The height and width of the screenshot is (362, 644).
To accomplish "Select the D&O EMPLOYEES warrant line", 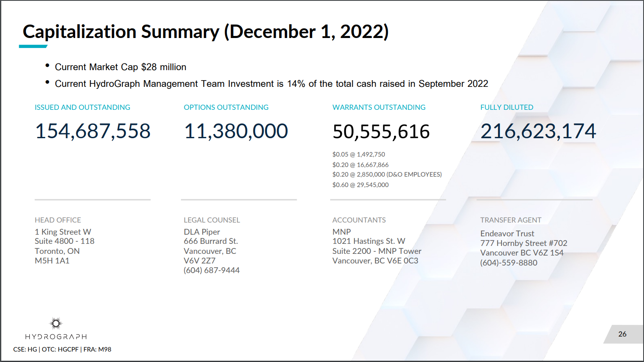I will point(387,175).
